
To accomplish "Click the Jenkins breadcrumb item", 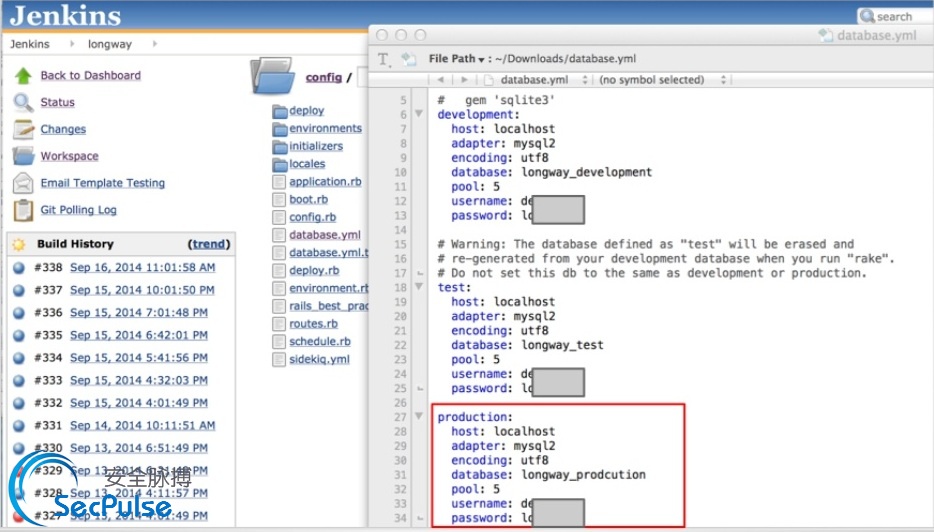I will pyautogui.click(x=30, y=44).
